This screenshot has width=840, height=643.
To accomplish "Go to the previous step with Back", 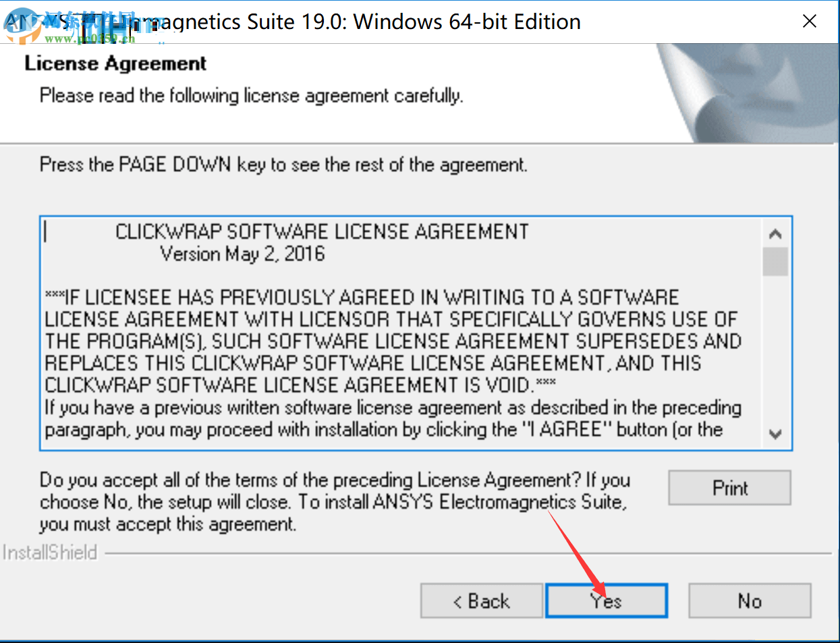I will tap(481, 600).
